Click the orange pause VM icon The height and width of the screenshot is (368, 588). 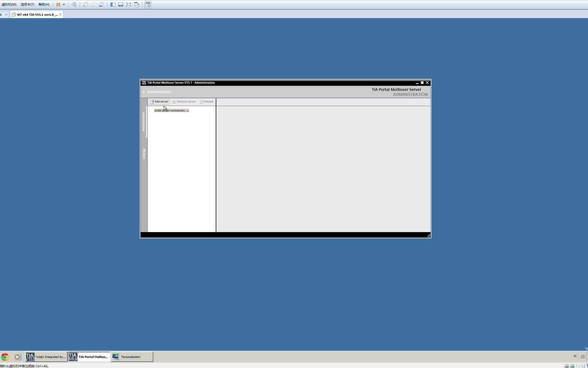click(x=58, y=5)
